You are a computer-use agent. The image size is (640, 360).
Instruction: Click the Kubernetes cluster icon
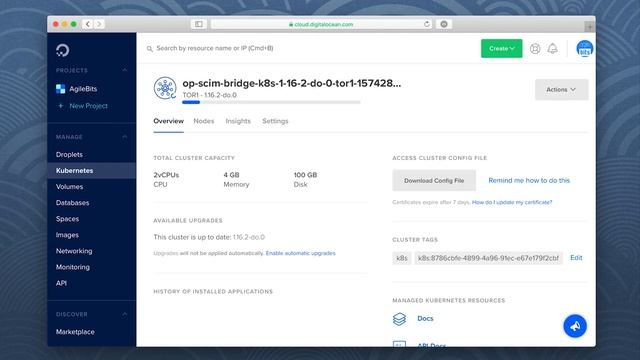tap(165, 88)
